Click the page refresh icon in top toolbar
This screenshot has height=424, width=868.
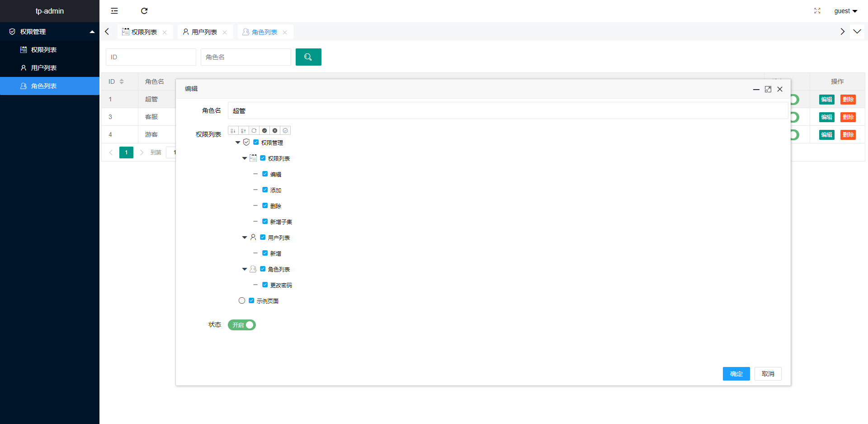144,10
